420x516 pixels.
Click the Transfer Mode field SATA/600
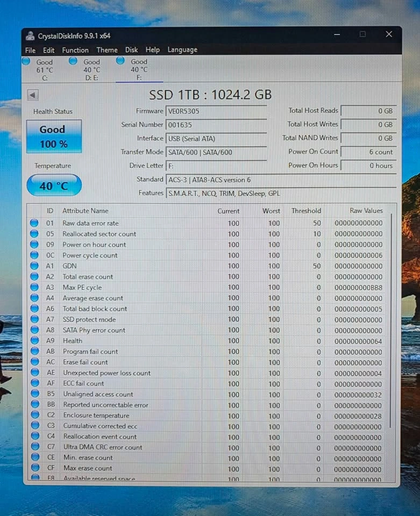coord(216,152)
